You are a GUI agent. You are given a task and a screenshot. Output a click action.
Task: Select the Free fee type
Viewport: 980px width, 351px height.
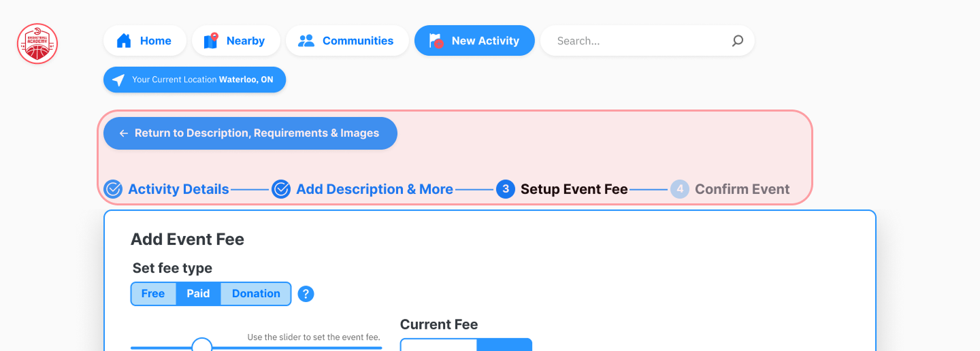click(x=153, y=294)
